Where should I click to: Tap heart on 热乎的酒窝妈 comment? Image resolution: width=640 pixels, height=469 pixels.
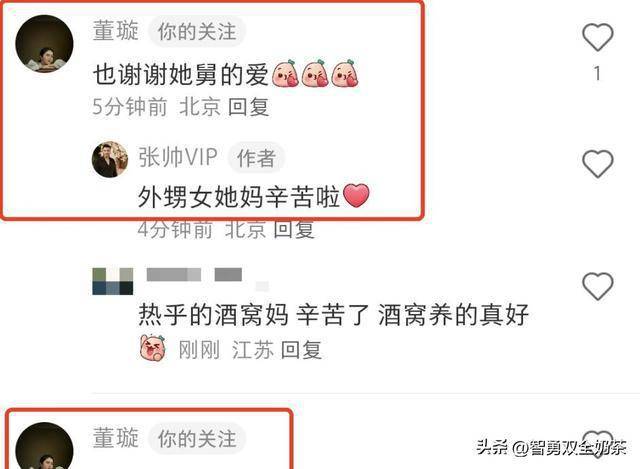598,286
